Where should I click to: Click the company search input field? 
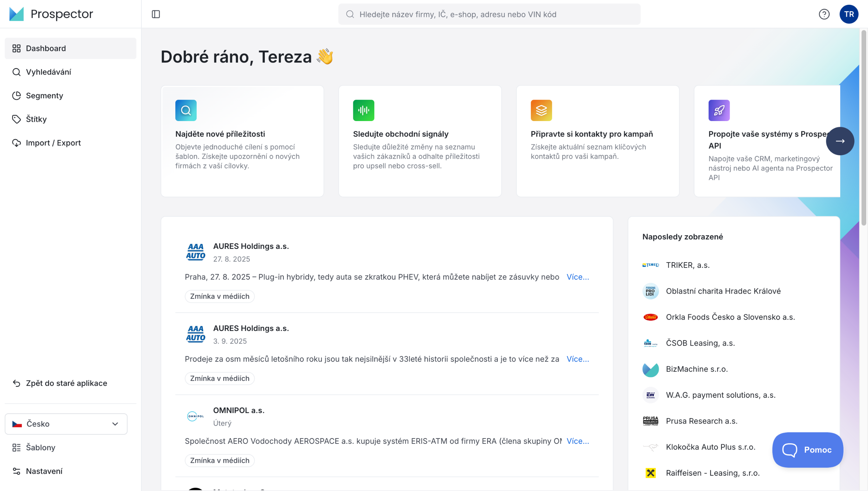pos(489,14)
